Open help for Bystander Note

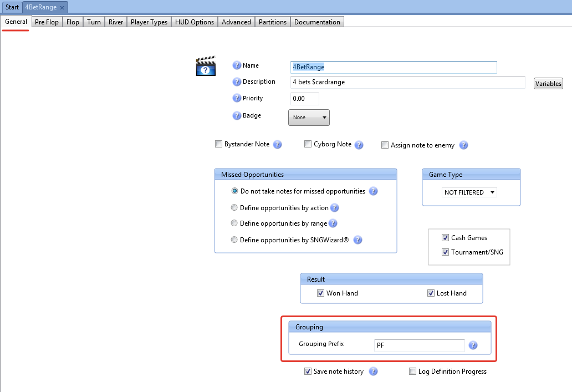point(278,144)
